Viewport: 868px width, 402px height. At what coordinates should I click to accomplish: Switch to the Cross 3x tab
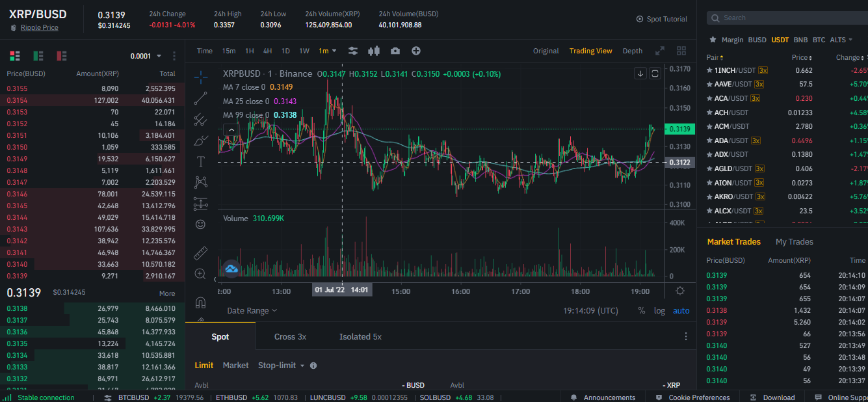(x=290, y=336)
